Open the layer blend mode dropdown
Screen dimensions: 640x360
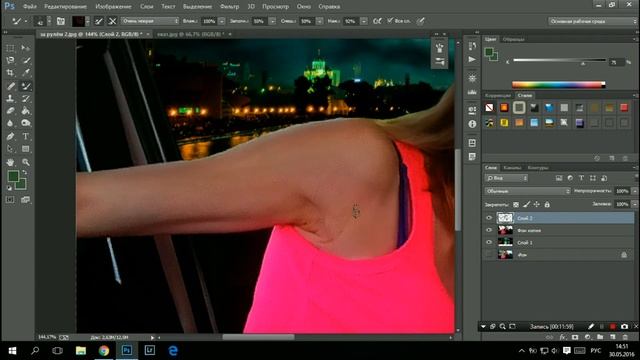pyautogui.click(x=527, y=191)
